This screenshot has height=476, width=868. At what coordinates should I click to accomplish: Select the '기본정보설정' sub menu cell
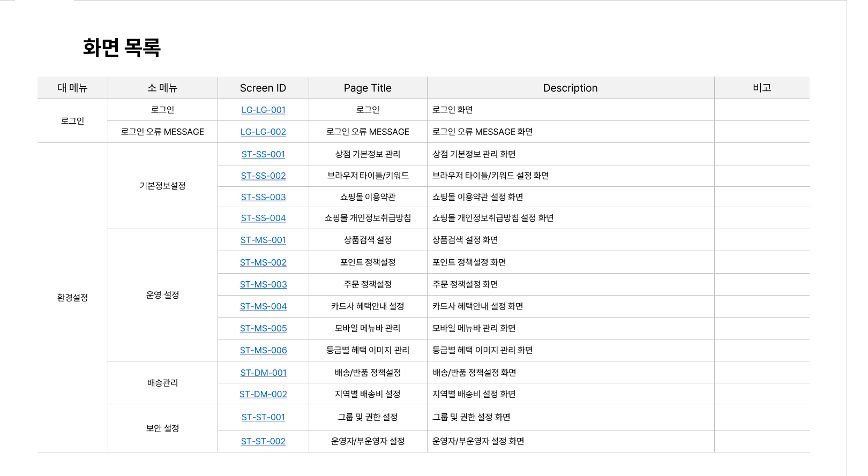162,186
